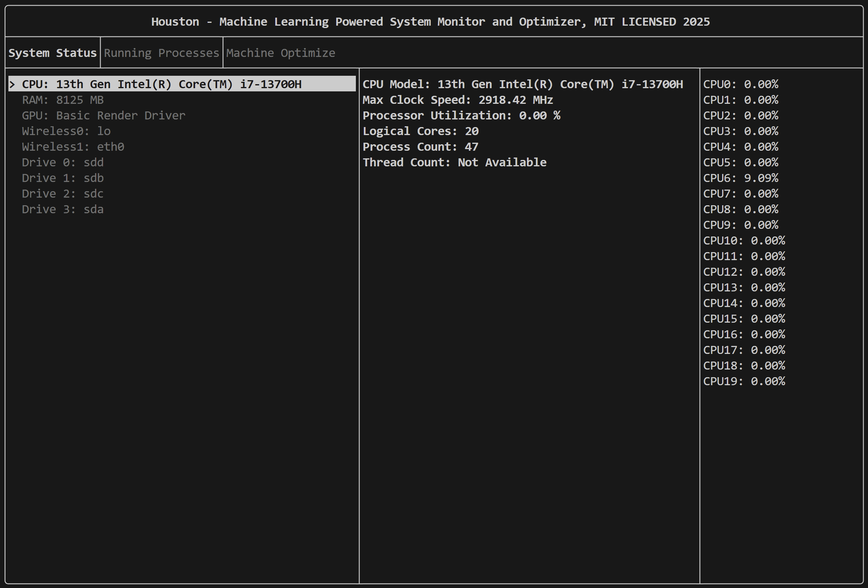Click the Processor Utilization value

click(539, 115)
